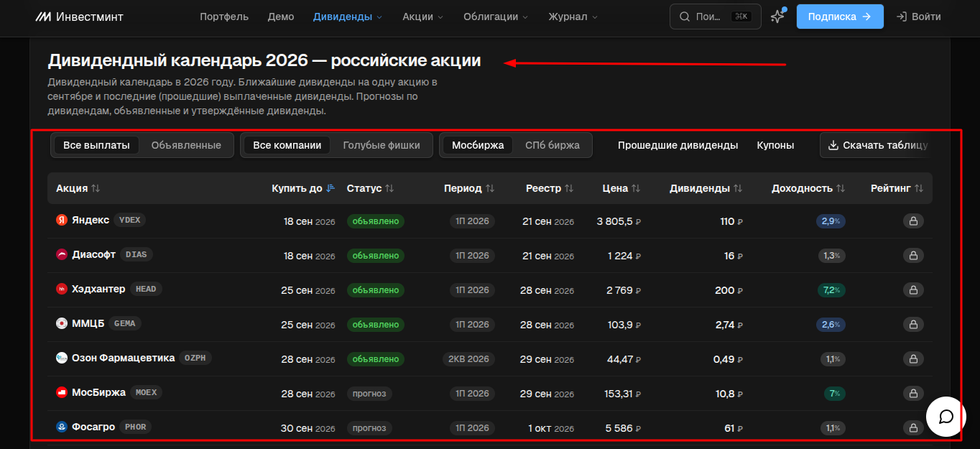Switch filter to Голубые фишки
This screenshot has height=449, width=980.
coord(382,145)
